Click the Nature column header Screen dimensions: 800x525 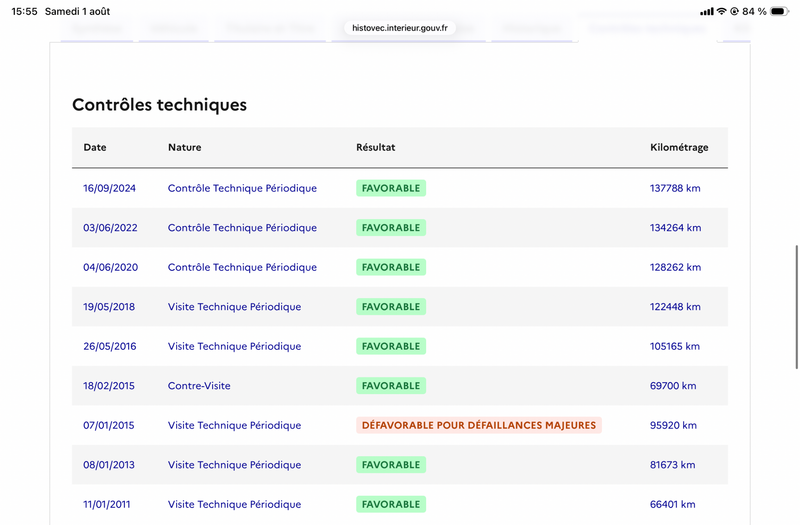point(185,147)
